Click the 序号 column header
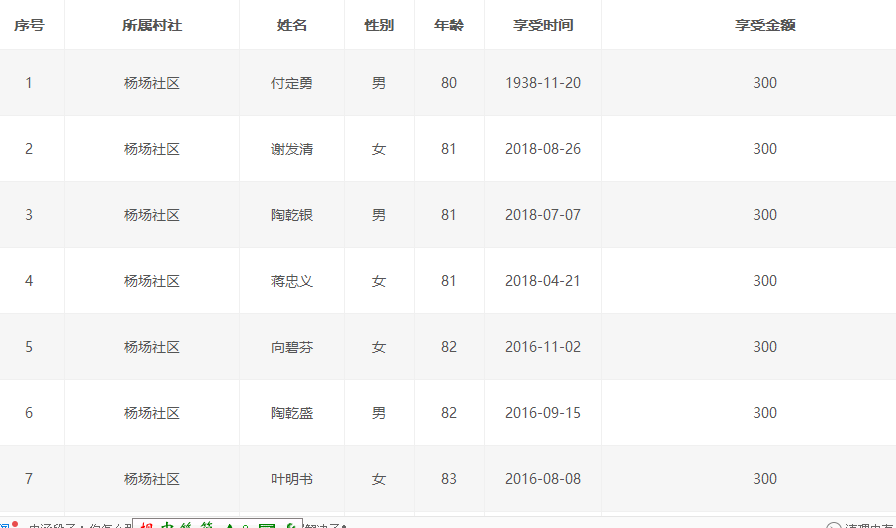The height and width of the screenshot is (528, 896). 29,25
